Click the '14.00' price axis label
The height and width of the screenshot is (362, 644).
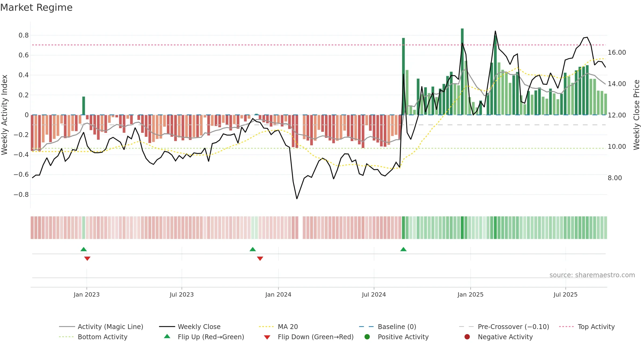click(617, 84)
